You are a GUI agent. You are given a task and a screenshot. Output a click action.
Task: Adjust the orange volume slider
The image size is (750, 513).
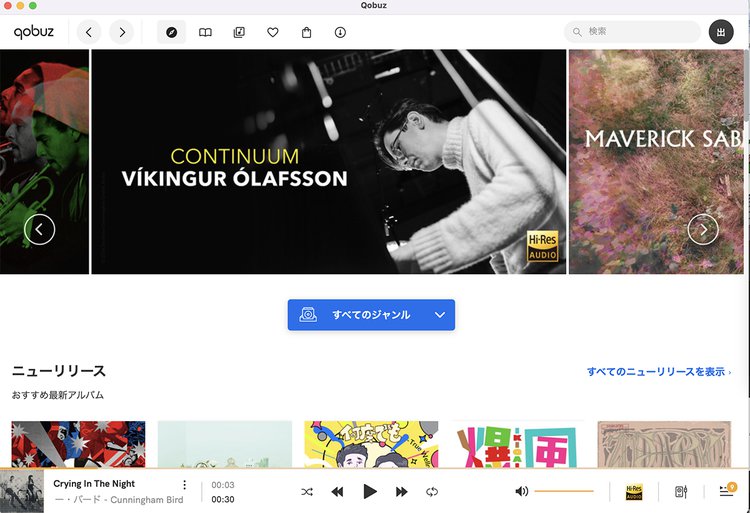tap(564, 491)
